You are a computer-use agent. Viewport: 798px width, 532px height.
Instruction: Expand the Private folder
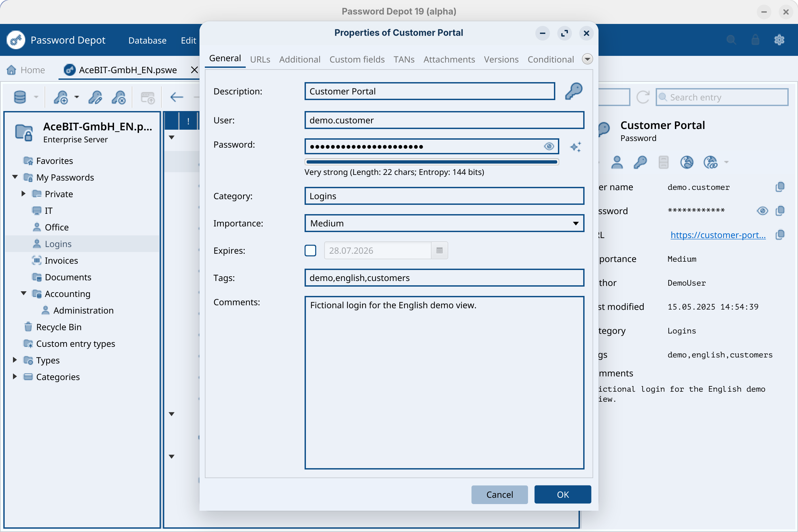point(23,194)
